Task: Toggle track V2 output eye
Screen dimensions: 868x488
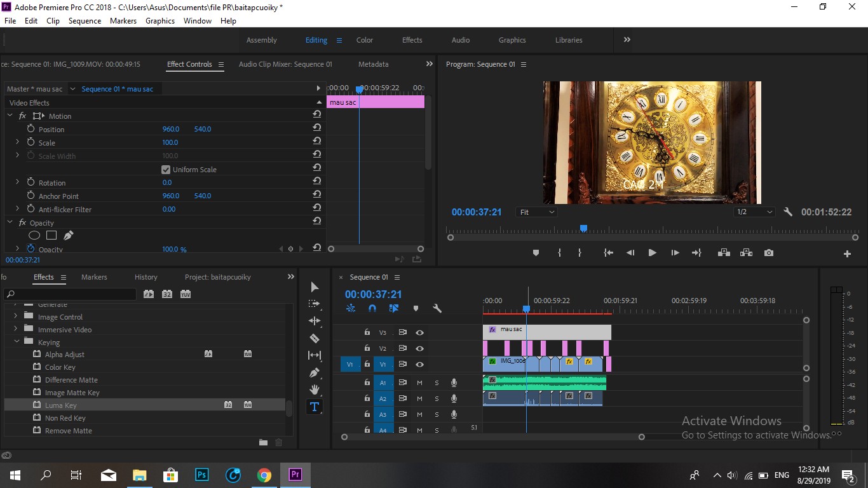Action: (x=420, y=348)
